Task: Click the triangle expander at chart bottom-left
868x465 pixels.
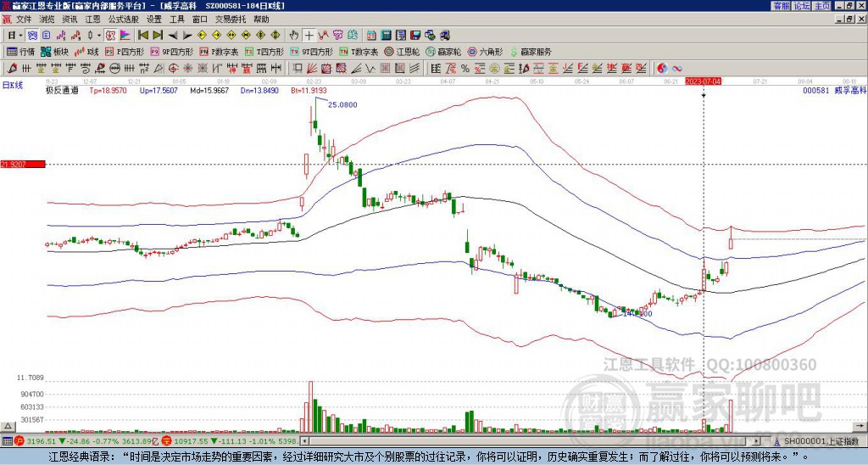Action: [x=8, y=426]
